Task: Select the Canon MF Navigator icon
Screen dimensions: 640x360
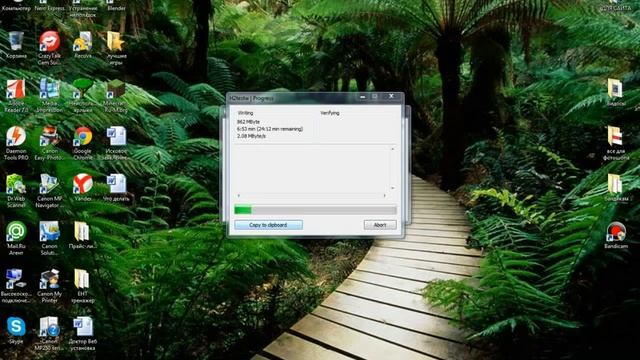Action: [49, 191]
